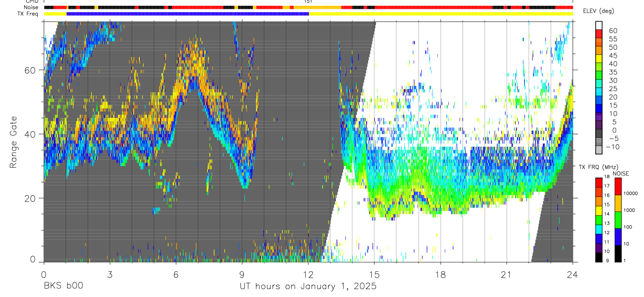
Task: Click the "16" label on TX FRQ legend
Action: coord(607,195)
